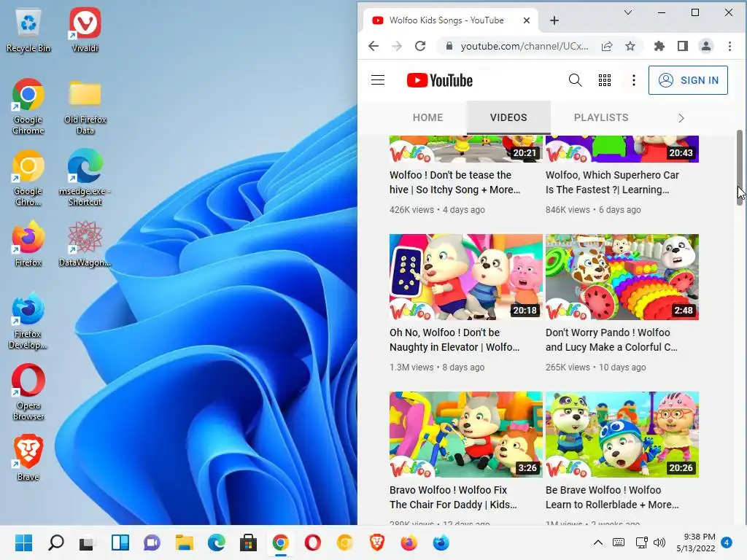Select Firefox desktop shortcut
The height and width of the screenshot is (560, 747).
(x=28, y=244)
